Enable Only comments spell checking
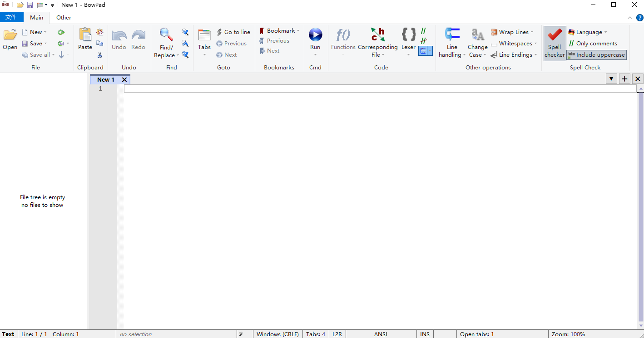644x338 pixels. pyautogui.click(x=593, y=44)
